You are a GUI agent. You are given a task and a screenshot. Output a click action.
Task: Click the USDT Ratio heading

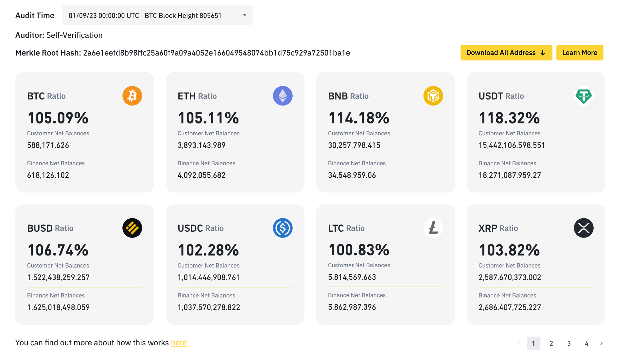click(501, 96)
